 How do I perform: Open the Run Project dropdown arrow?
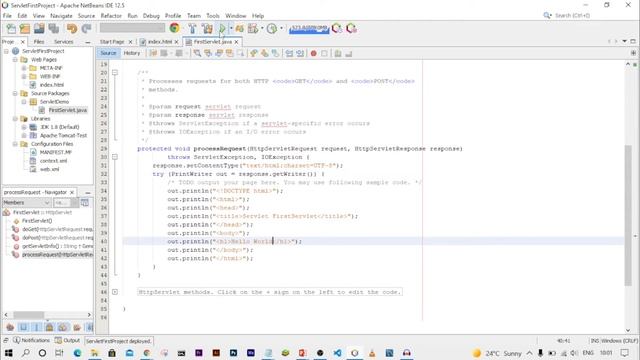[231, 29]
